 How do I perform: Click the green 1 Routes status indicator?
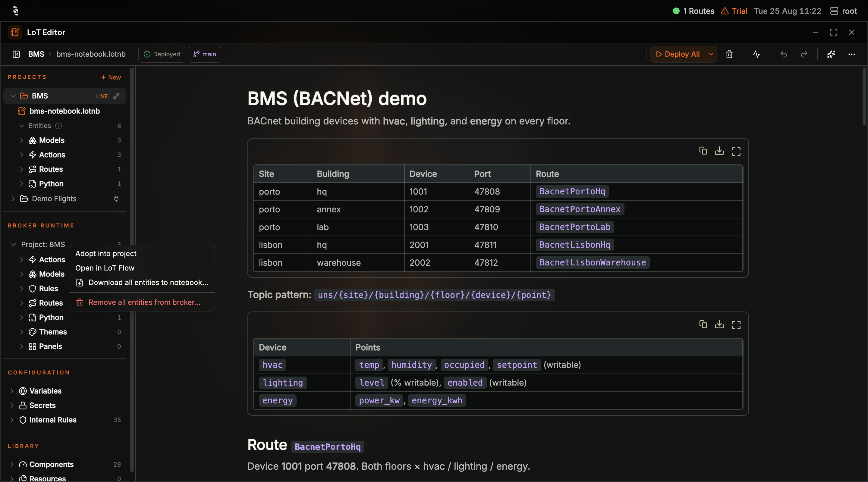[x=693, y=11]
